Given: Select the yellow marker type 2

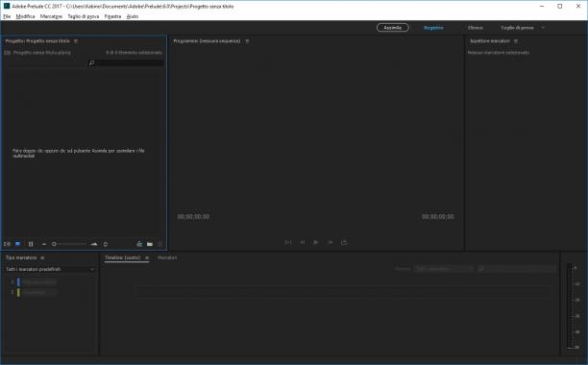Looking at the screenshot, I should [37, 292].
